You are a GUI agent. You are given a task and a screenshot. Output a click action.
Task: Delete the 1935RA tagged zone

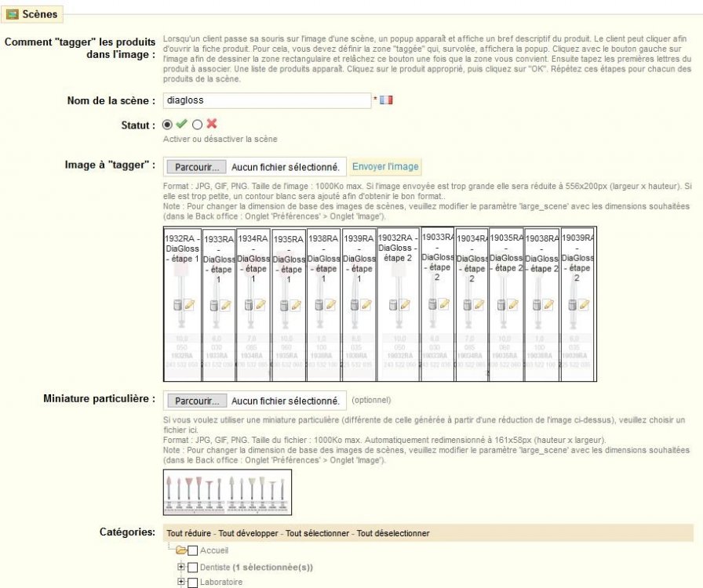[284, 306]
